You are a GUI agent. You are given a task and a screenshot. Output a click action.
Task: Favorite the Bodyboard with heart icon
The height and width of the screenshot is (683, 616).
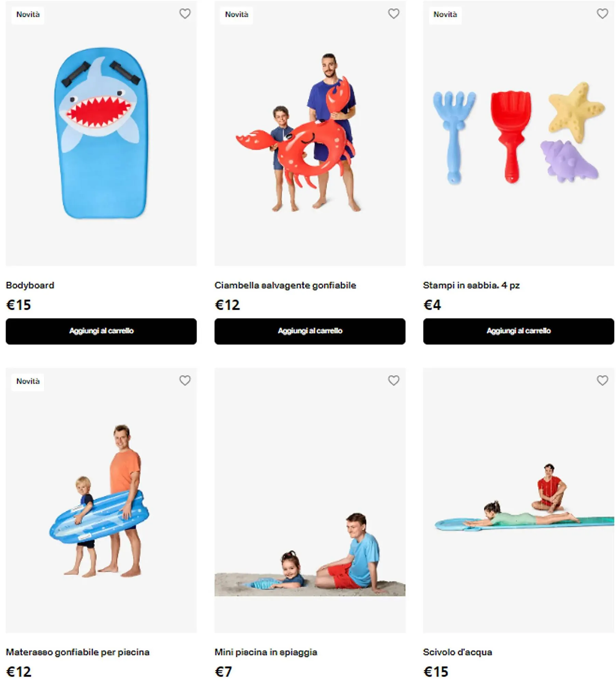point(185,14)
